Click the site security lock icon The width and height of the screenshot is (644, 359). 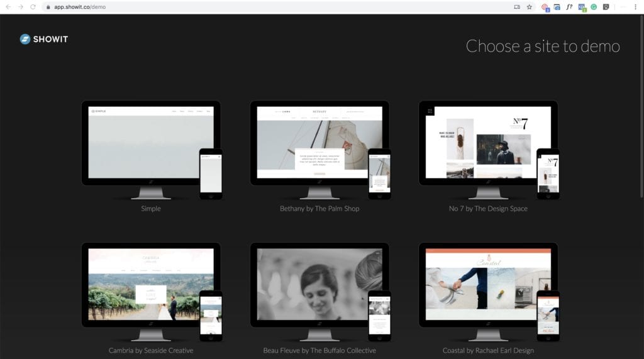(48, 7)
